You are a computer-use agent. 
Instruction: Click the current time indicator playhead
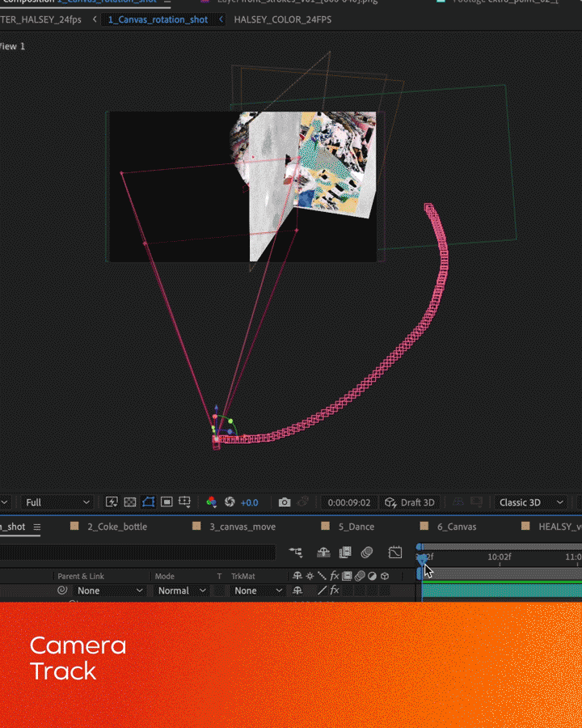pos(421,559)
